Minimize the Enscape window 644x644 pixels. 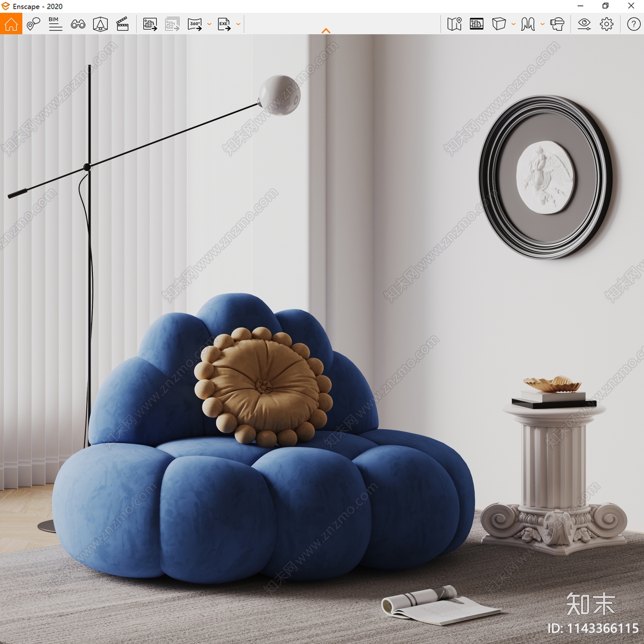pos(580,6)
